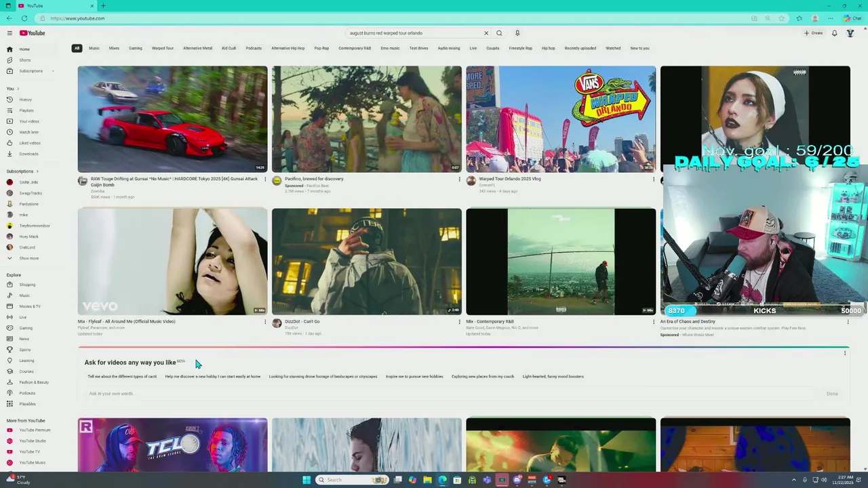Select the Watched filter chip

click(613, 48)
